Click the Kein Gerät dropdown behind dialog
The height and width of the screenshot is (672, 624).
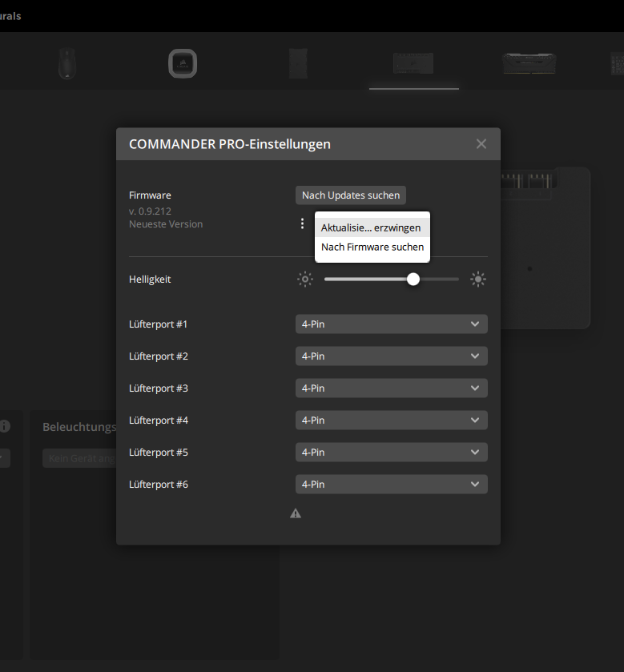[79, 459]
